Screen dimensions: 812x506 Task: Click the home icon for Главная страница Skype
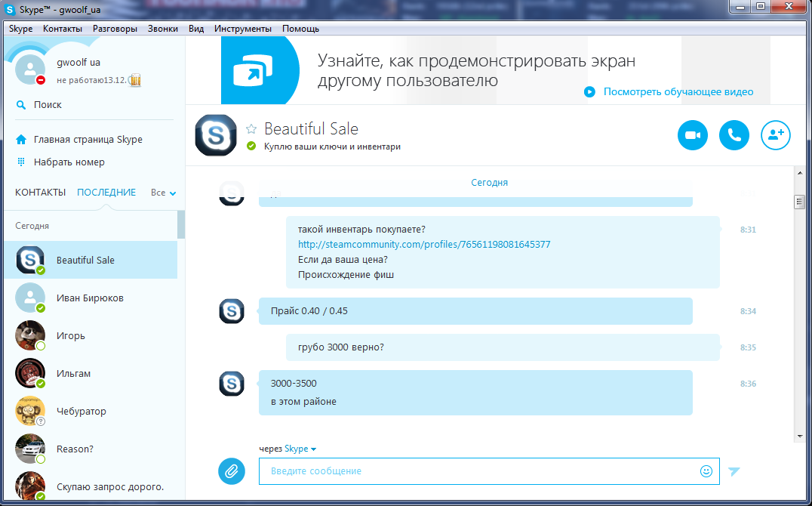click(x=21, y=140)
